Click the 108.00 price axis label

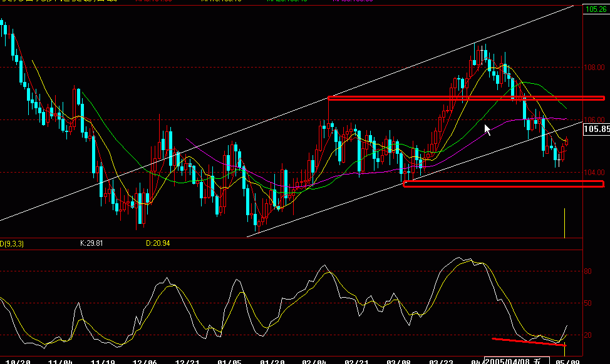pyautogui.click(x=594, y=68)
